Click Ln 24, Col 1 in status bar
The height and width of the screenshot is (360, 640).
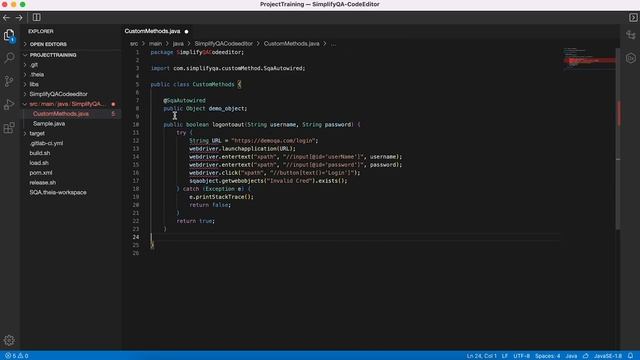[x=482, y=356]
